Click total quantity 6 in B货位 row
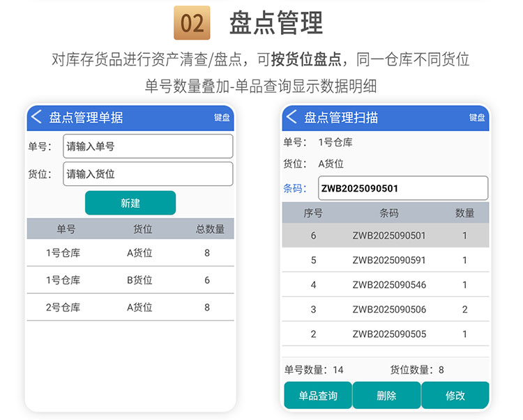The height and width of the screenshot is (420, 523). pyautogui.click(x=207, y=280)
